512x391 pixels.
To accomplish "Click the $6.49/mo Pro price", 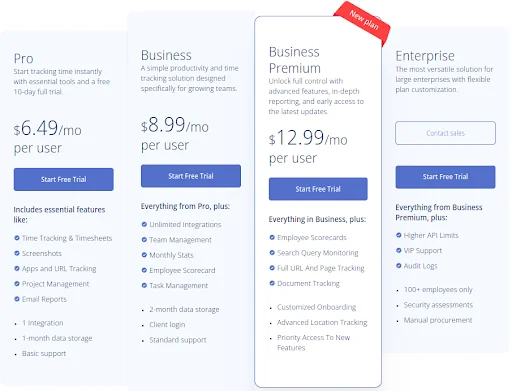I will 48,128.
